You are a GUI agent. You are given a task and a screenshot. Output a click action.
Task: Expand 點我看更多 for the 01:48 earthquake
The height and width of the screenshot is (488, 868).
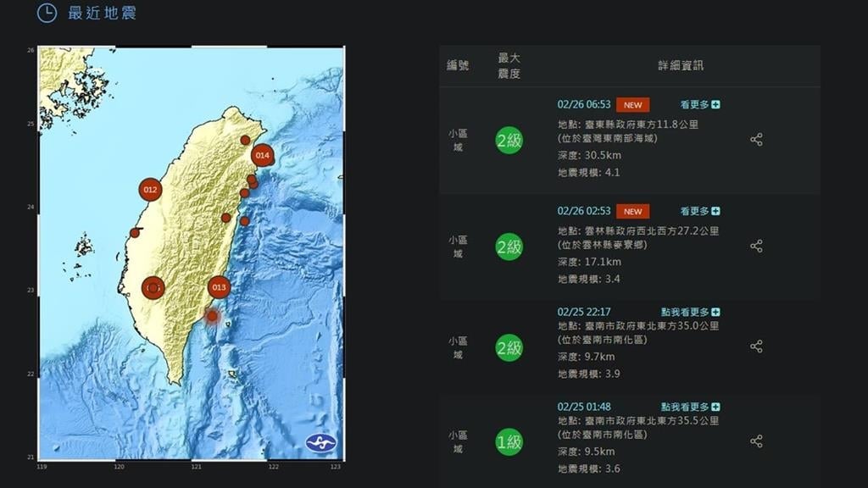click(691, 407)
